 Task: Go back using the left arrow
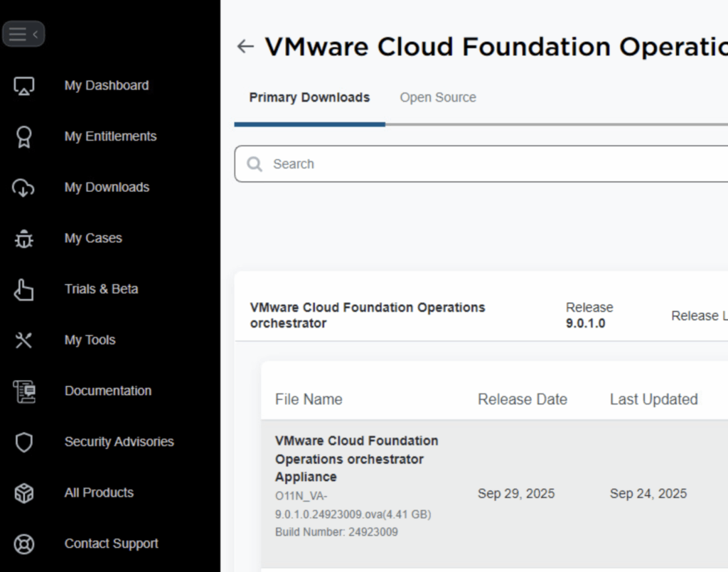click(x=245, y=47)
